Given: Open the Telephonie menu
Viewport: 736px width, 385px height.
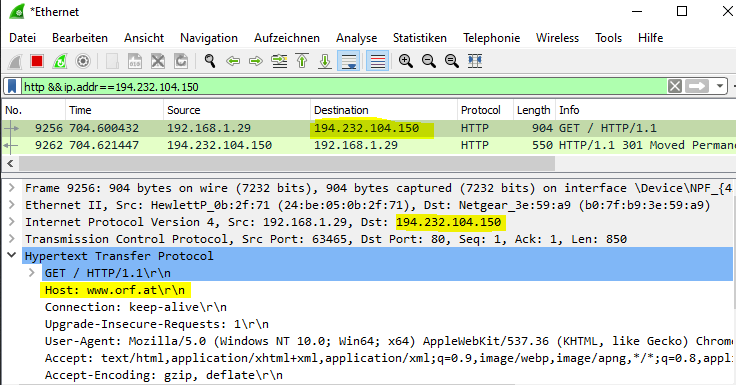Looking at the screenshot, I should pos(491,38).
